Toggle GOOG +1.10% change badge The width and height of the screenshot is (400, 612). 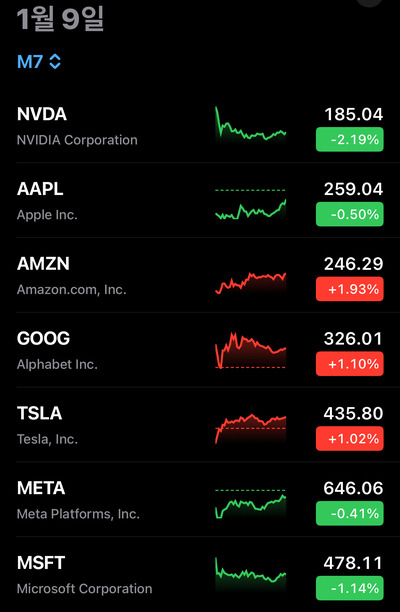pyautogui.click(x=350, y=364)
